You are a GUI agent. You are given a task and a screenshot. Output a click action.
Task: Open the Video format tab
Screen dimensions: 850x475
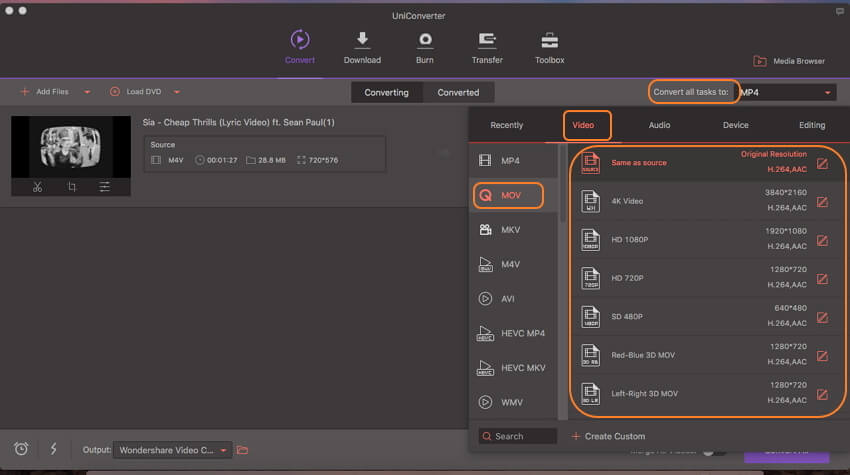583,125
